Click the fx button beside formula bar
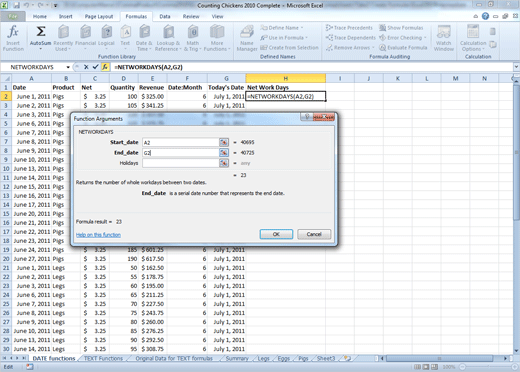The image size is (520, 372). 105,67
